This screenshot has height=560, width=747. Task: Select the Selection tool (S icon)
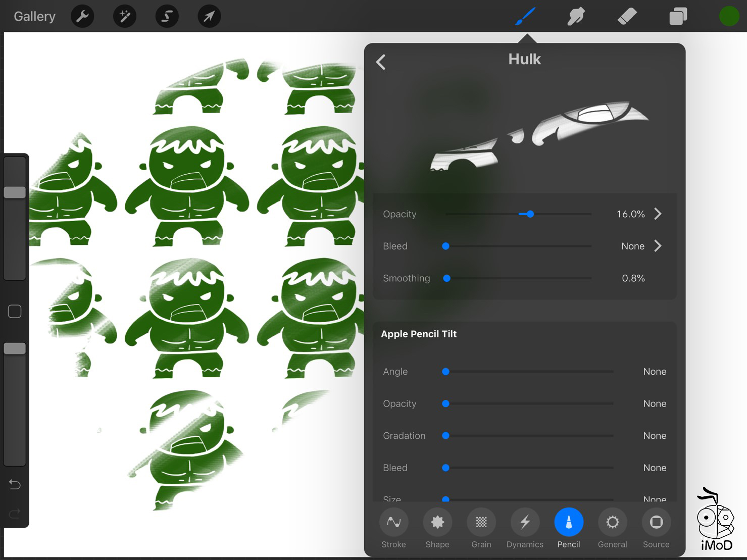[167, 17]
